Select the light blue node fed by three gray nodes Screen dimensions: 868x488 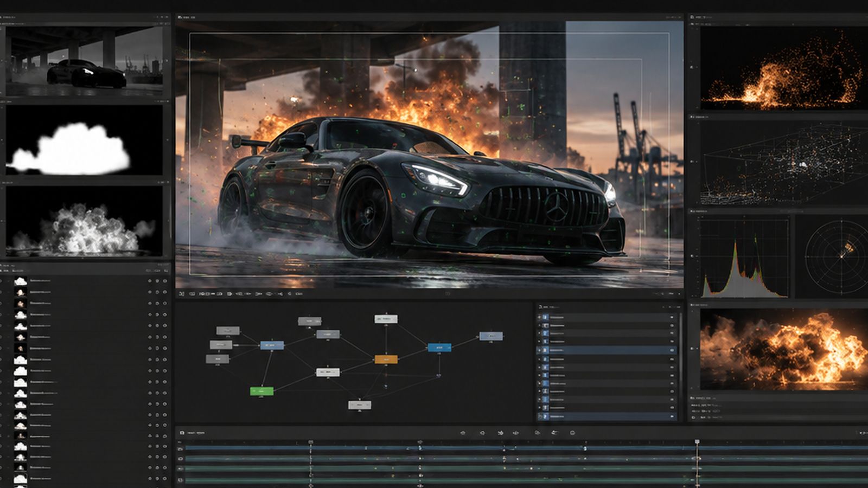pyautogui.click(x=272, y=345)
